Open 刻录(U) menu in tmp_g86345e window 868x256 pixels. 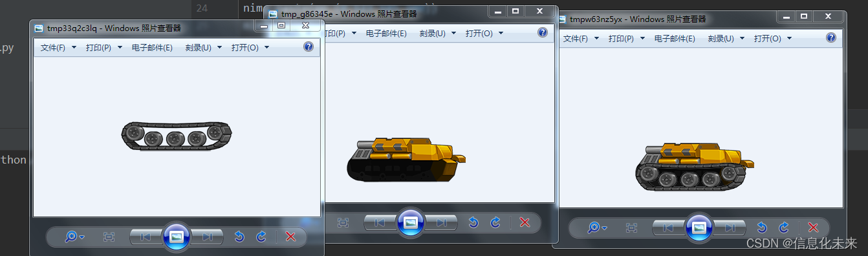pyautogui.click(x=437, y=34)
